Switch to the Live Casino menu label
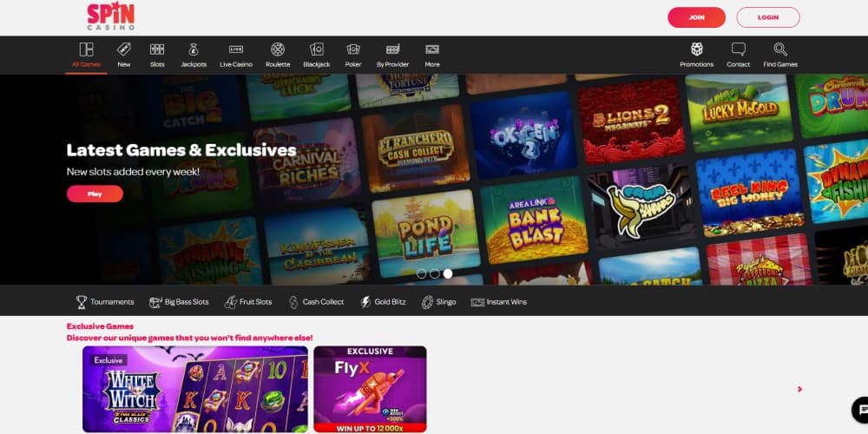The image size is (868, 434). pos(236,64)
